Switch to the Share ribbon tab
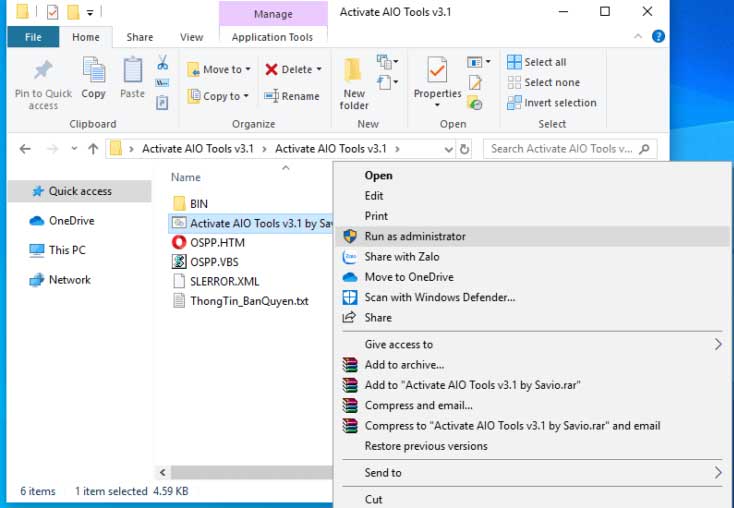Image resolution: width=734 pixels, height=508 pixels. click(x=139, y=37)
